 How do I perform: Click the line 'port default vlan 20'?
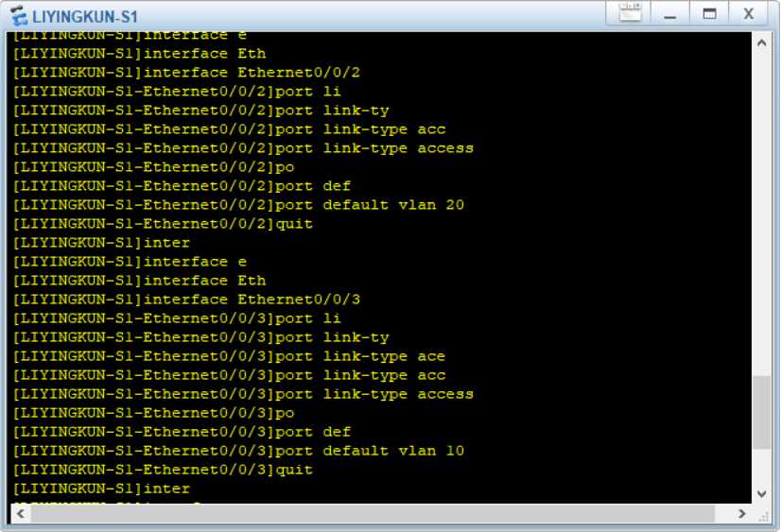[x=238, y=205]
